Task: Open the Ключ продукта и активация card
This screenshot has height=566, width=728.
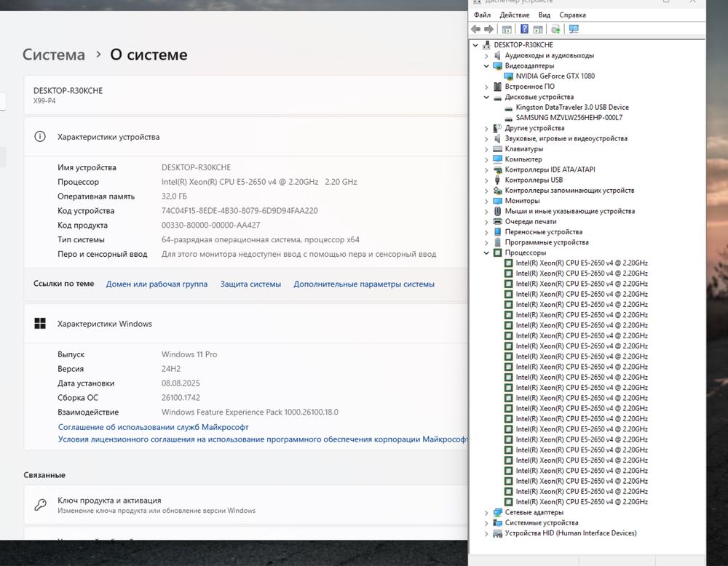Action: click(x=246, y=505)
